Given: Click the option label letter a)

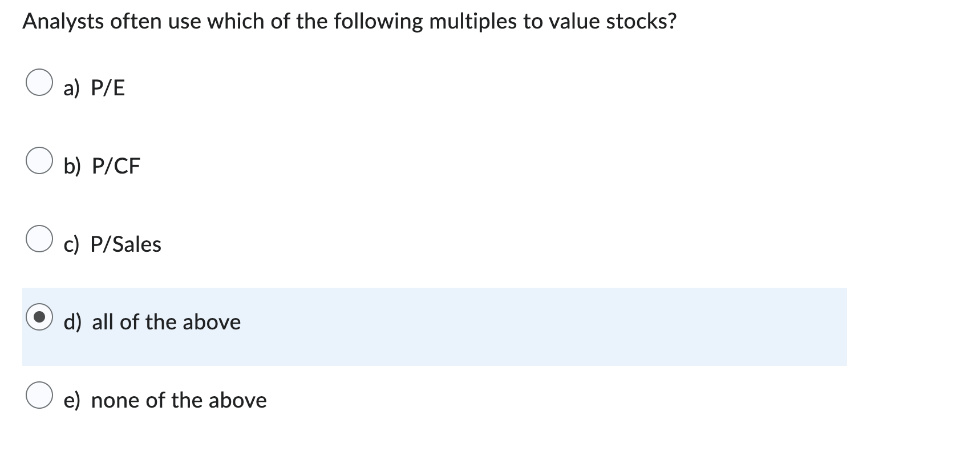Looking at the screenshot, I should point(72,87).
